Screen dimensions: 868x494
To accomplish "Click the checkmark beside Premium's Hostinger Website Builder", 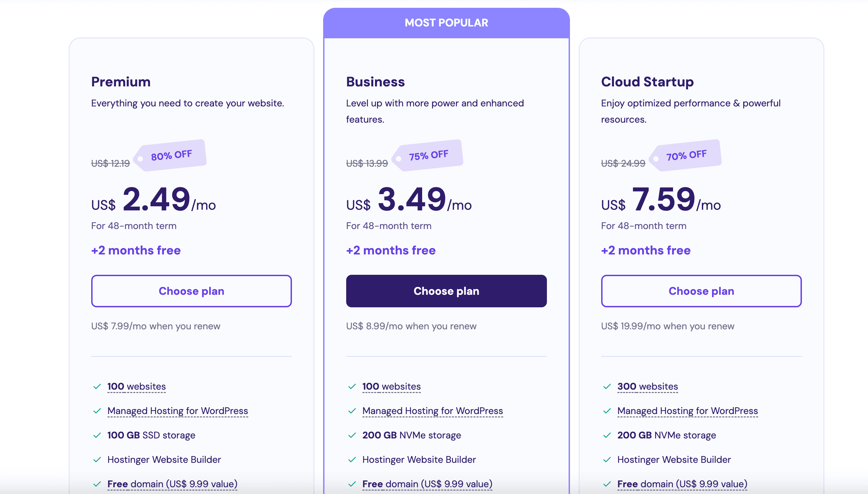I will click(97, 459).
